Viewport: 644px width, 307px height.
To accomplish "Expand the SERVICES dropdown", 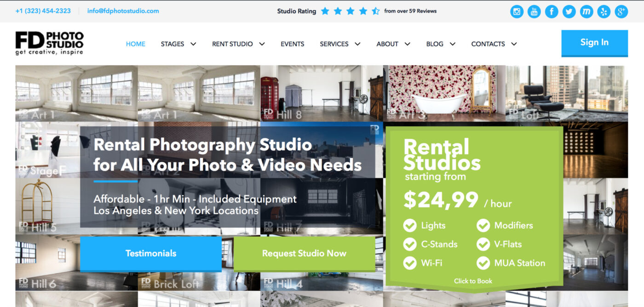I will (x=339, y=44).
